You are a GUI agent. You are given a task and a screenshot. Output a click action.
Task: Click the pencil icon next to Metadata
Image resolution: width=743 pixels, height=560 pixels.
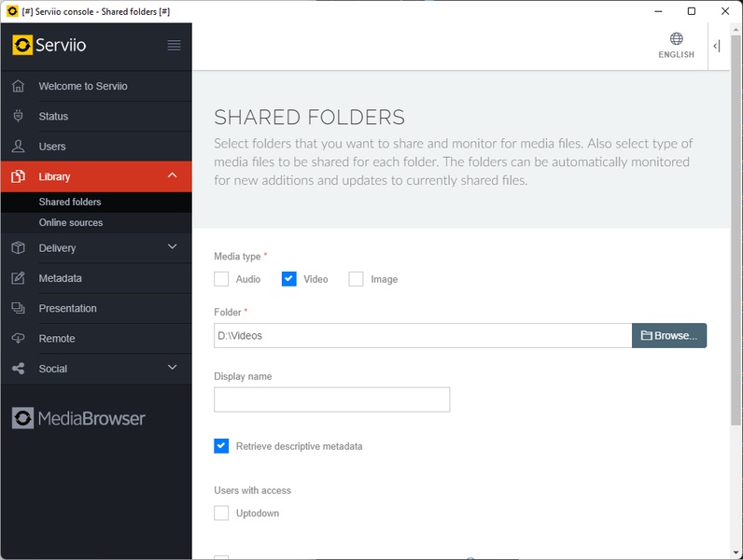click(18, 278)
